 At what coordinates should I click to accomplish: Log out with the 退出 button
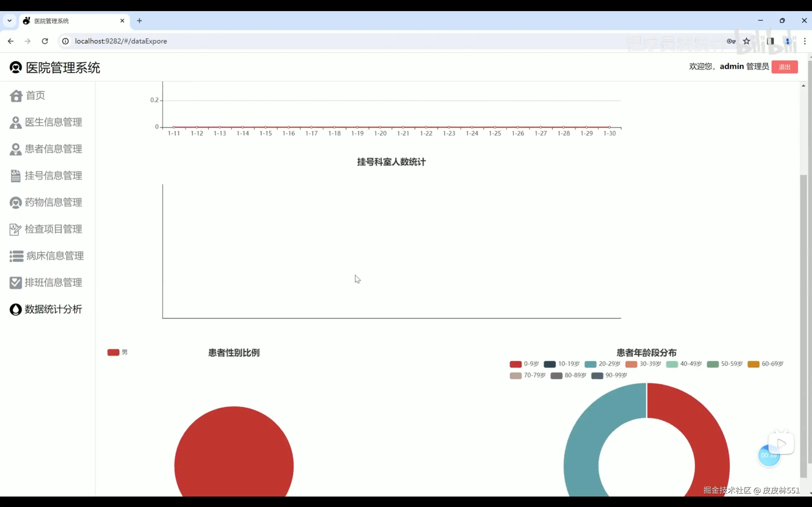(784, 67)
